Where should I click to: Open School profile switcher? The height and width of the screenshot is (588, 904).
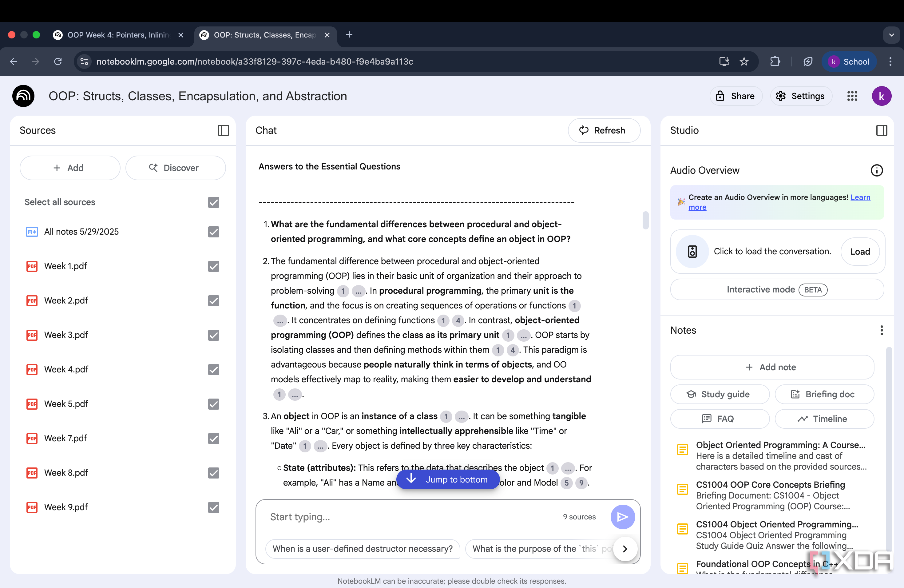click(849, 62)
